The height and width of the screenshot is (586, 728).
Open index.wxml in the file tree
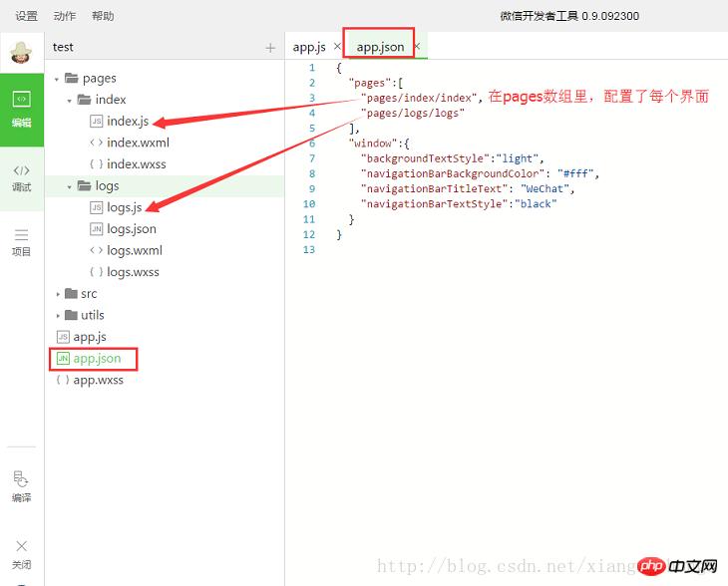[138, 143]
